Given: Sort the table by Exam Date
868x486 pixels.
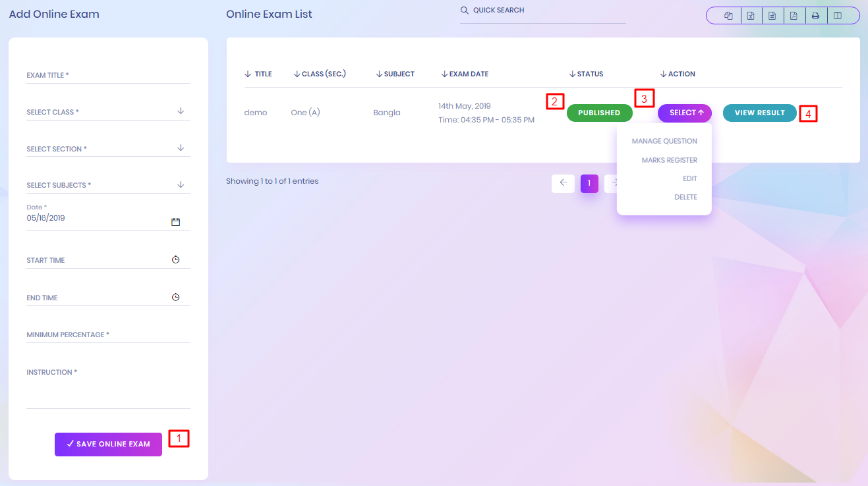Looking at the screenshot, I should pos(465,74).
